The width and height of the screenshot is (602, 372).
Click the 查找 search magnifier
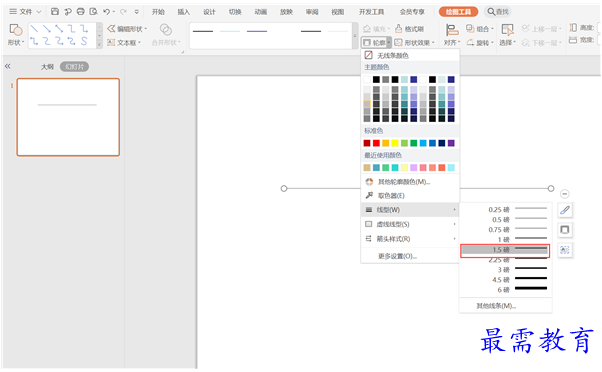(x=491, y=12)
